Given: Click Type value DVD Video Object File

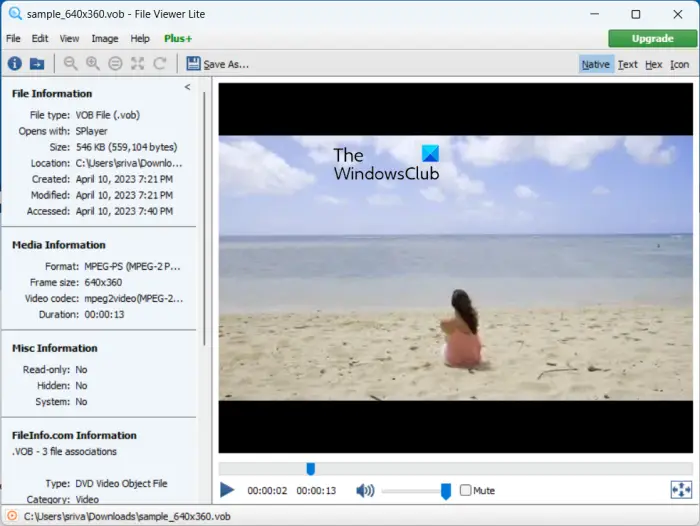Looking at the screenshot, I should tap(121, 484).
